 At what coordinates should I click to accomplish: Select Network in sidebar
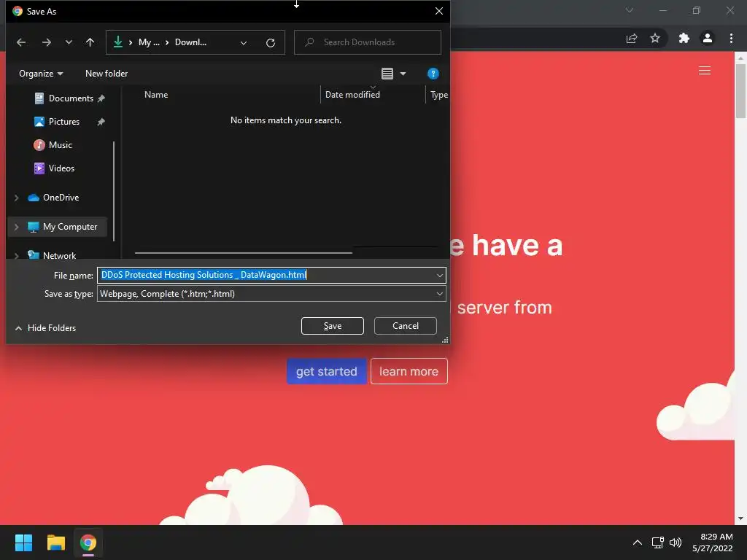pos(58,256)
